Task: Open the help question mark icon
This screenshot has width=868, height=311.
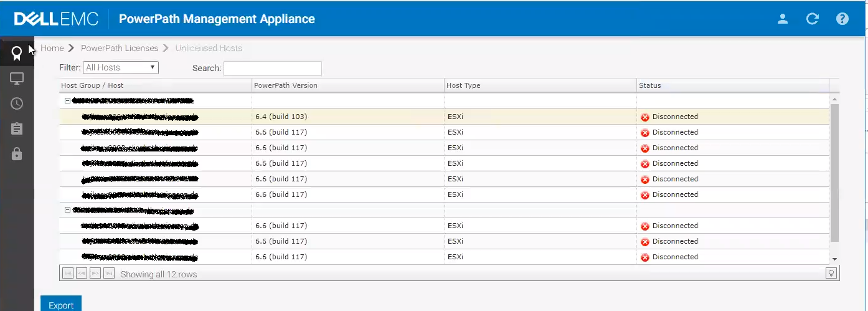Action: tap(842, 19)
